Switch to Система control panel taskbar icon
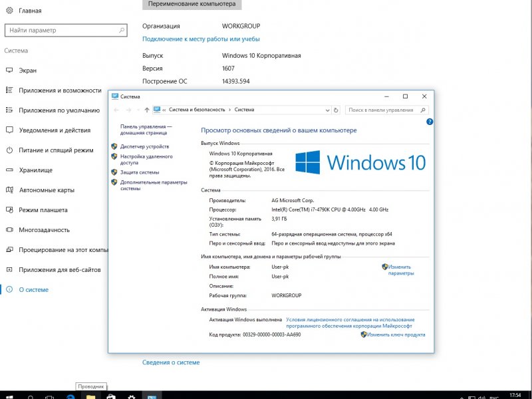 [x=152, y=396]
